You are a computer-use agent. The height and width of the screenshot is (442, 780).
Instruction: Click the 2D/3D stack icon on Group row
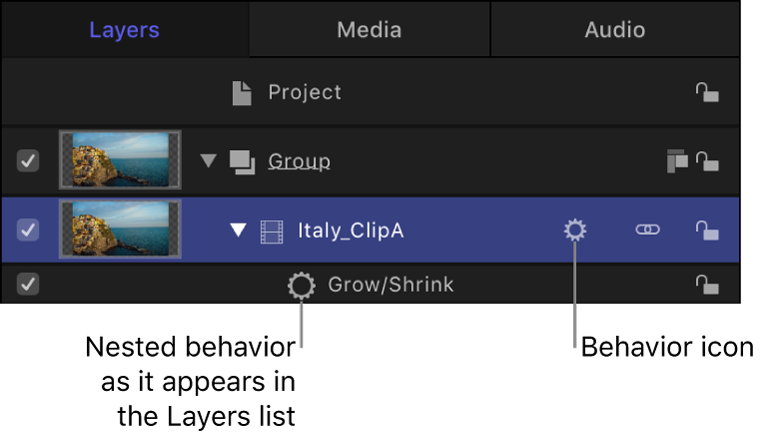click(677, 160)
